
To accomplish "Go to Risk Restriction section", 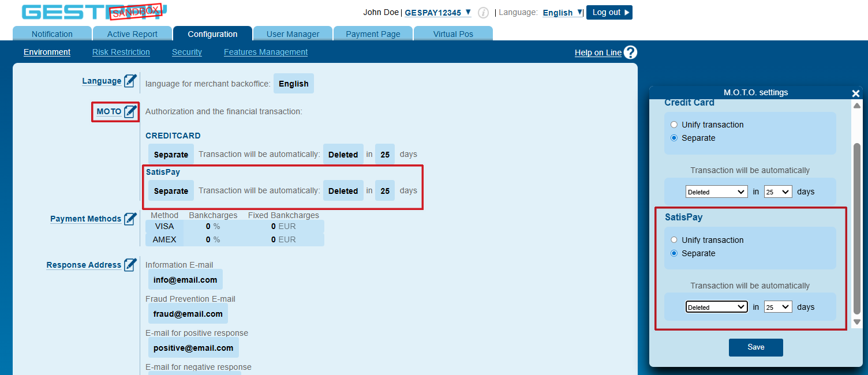I will 121,52.
